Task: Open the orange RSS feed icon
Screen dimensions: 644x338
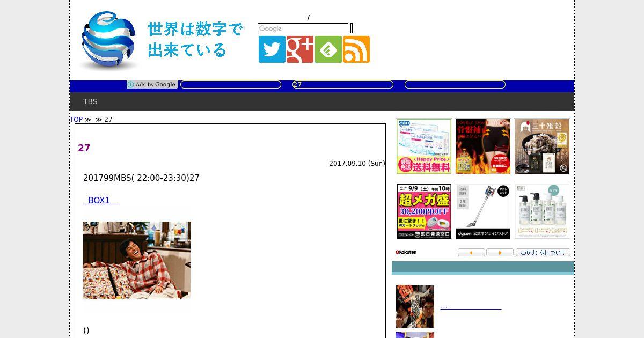Action: [356, 49]
